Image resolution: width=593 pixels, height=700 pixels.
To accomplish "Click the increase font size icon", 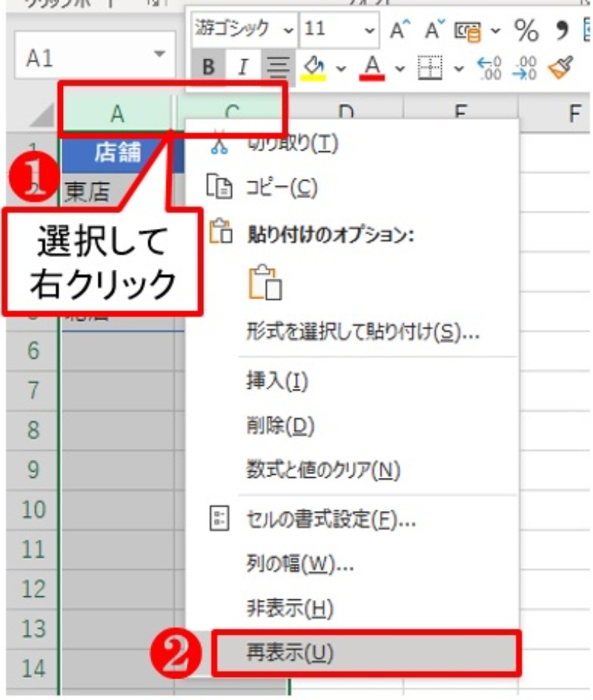I will click(401, 30).
